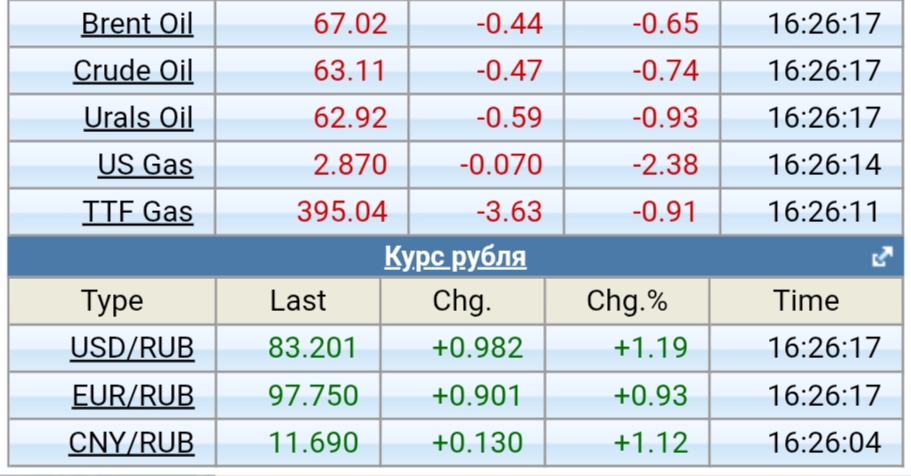Screen dimensions: 911x476
Task: Open the CNY/RUB rate link
Action: point(132,443)
